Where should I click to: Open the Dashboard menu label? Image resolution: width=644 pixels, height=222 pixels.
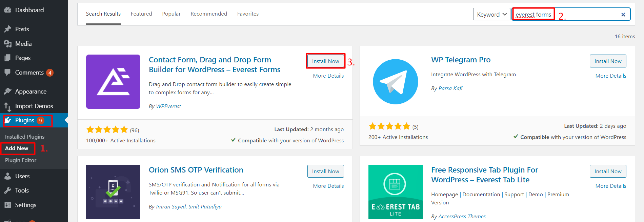[29, 10]
